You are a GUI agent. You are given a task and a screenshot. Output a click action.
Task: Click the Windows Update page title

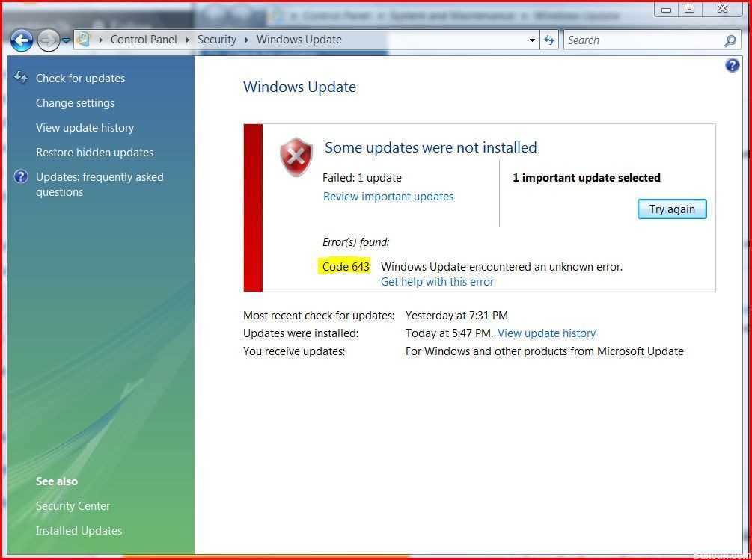300,87
